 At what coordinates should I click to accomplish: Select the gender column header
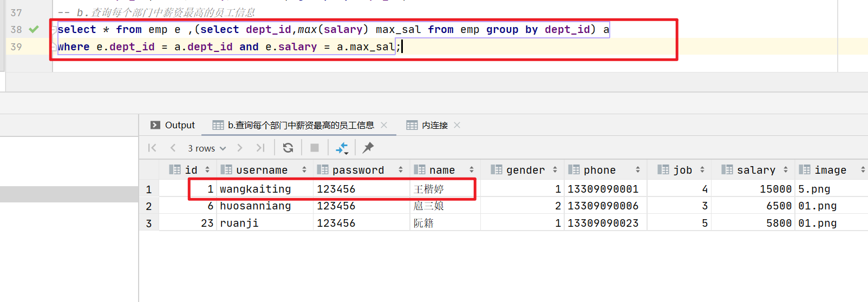click(525, 170)
